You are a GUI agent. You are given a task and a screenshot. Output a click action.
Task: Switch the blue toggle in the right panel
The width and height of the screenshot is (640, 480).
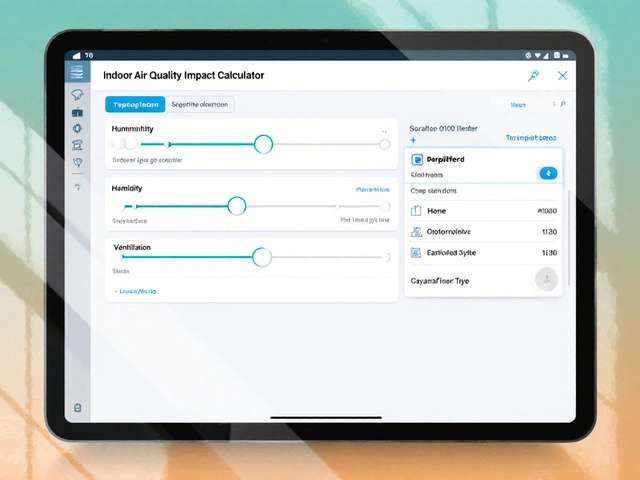pyautogui.click(x=547, y=173)
